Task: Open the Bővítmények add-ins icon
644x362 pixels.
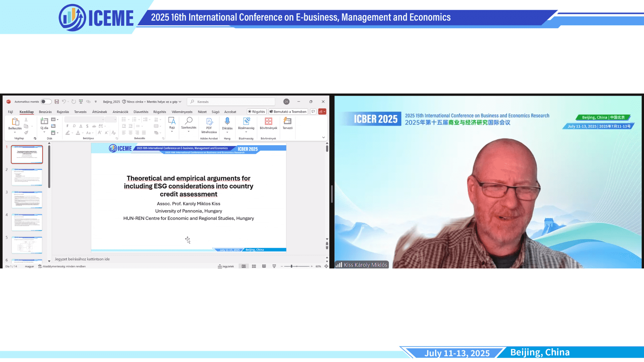Action: 268,121
